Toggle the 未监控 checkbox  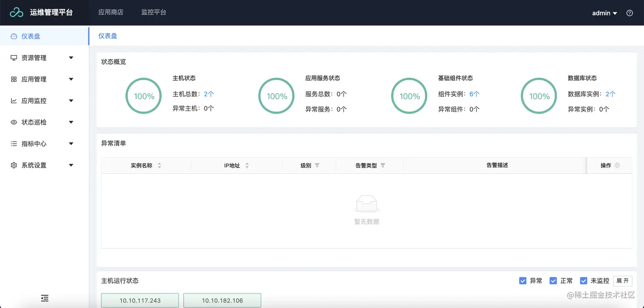pyautogui.click(x=584, y=281)
